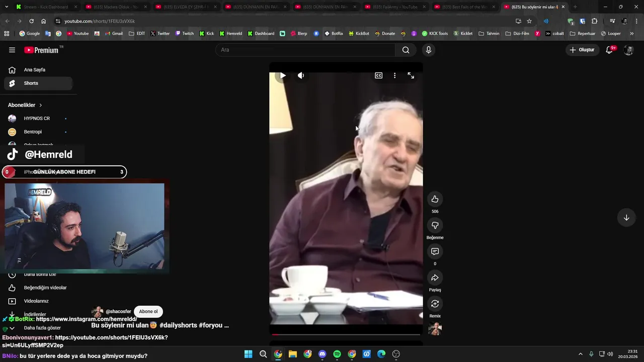Expand the Abonelikler section
Viewport: 644px width, 362px height.
pyautogui.click(x=25, y=105)
